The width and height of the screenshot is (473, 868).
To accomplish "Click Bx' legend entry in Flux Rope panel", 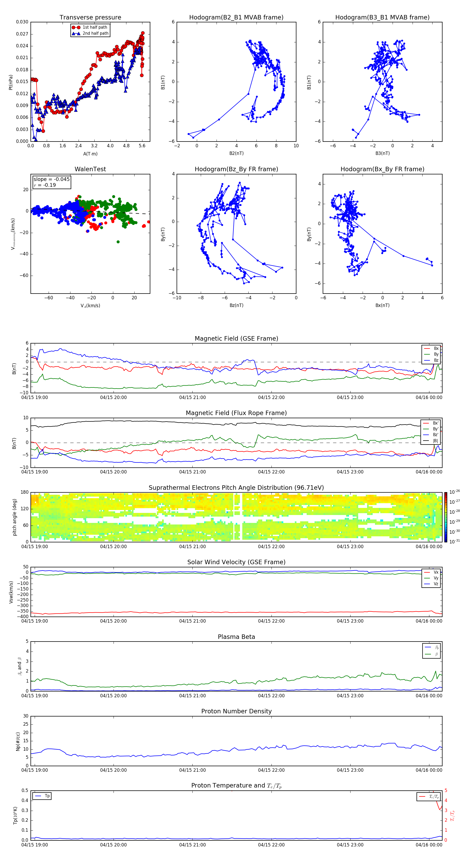I will click(431, 423).
